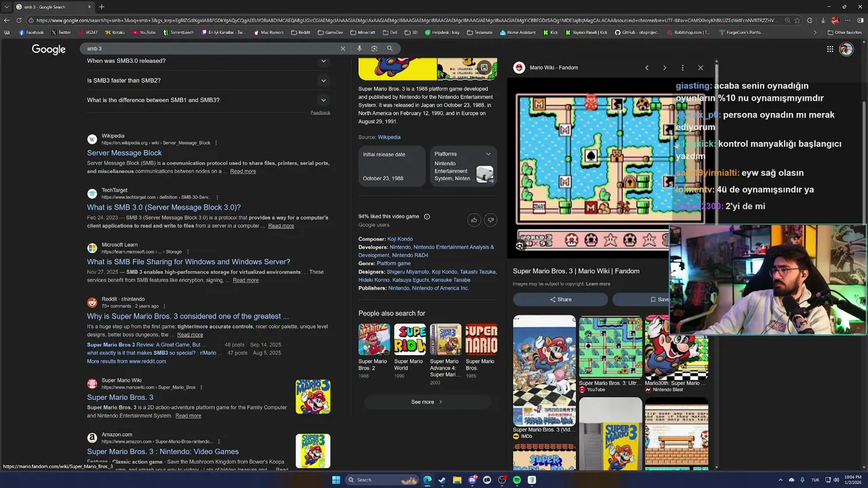
Task: Expand the Platforms card dropdown
Action: [x=488, y=155]
